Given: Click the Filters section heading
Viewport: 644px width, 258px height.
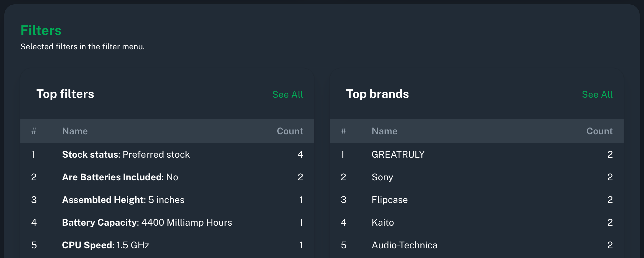Looking at the screenshot, I should (41, 31).
